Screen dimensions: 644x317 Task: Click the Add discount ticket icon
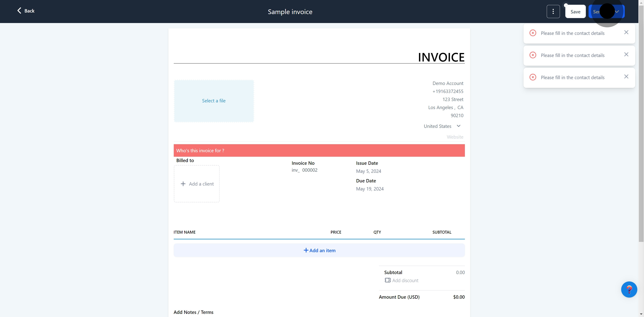coord(388,280)
